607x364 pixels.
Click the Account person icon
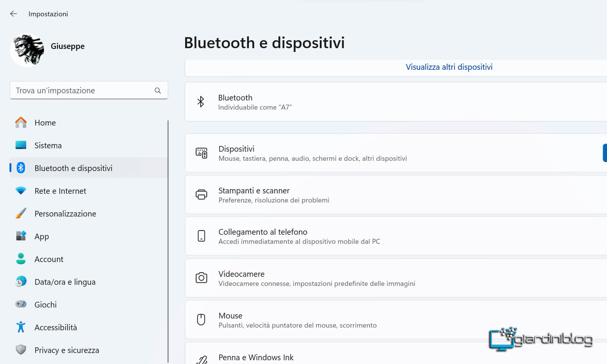coord(21,259)
